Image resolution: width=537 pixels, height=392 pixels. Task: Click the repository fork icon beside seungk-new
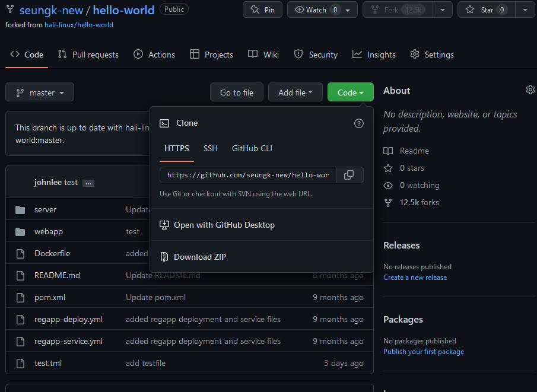[10, 9]
